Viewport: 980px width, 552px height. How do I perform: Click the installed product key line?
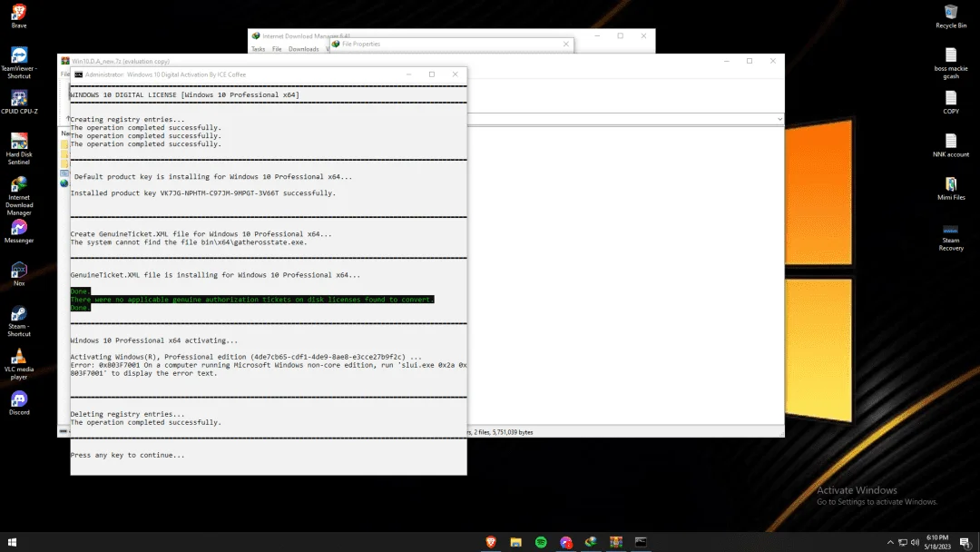203,193
